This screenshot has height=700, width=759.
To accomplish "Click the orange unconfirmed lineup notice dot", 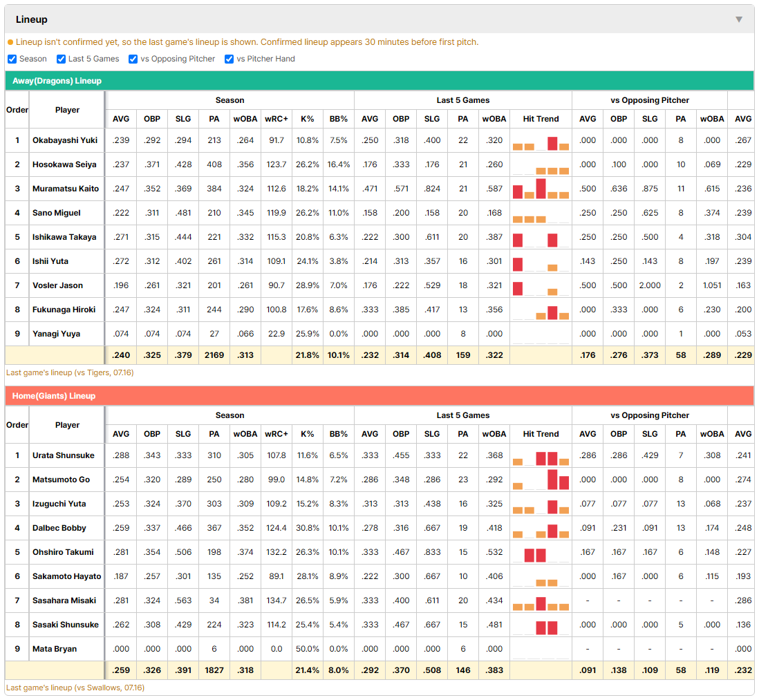I will (10, 43).
